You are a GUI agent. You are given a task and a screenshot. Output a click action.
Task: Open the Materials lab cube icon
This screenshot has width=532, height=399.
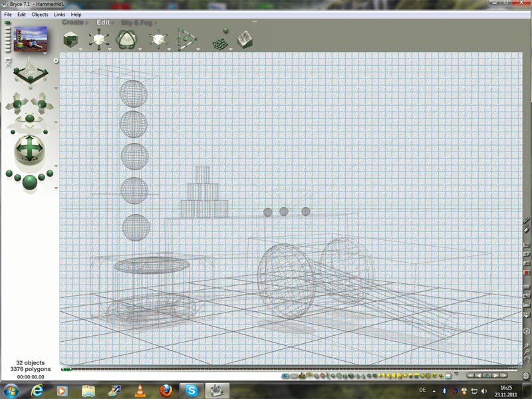[70, 39]
